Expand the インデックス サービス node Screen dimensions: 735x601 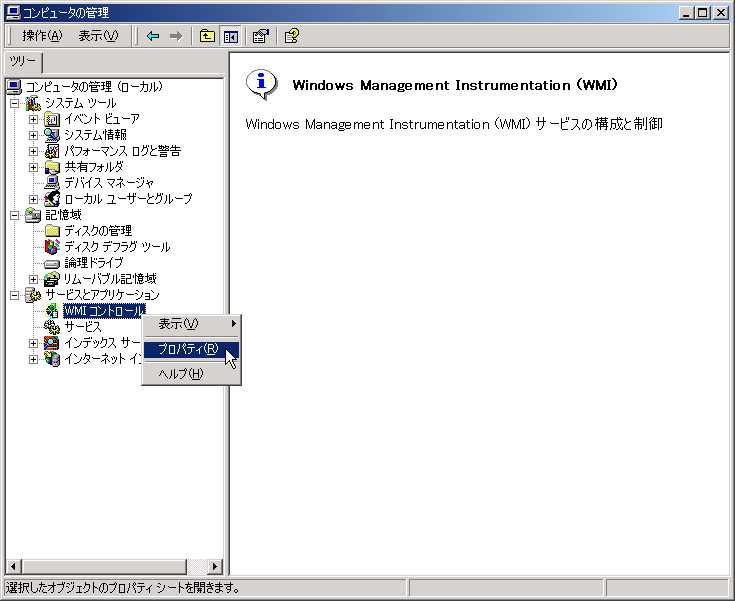33,343
